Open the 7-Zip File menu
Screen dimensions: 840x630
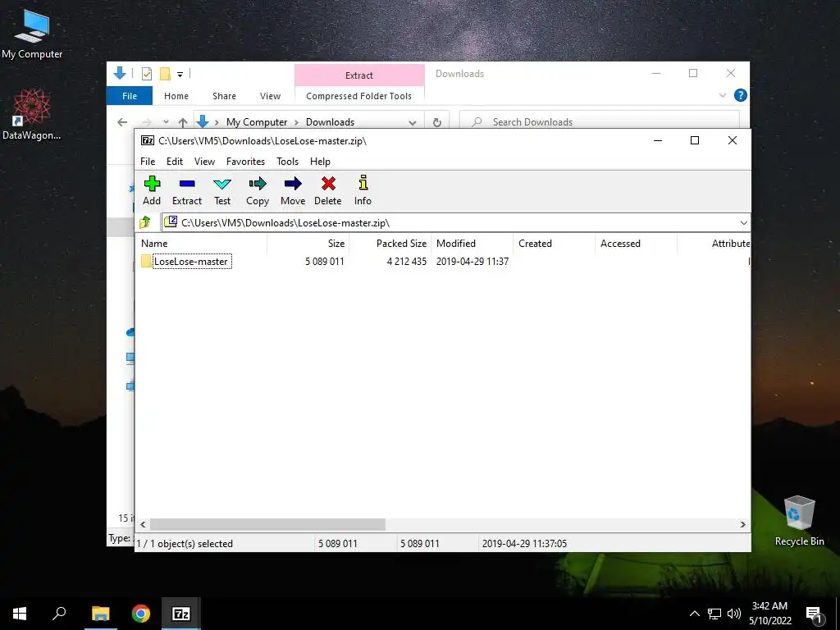click(x=148, y=162)
